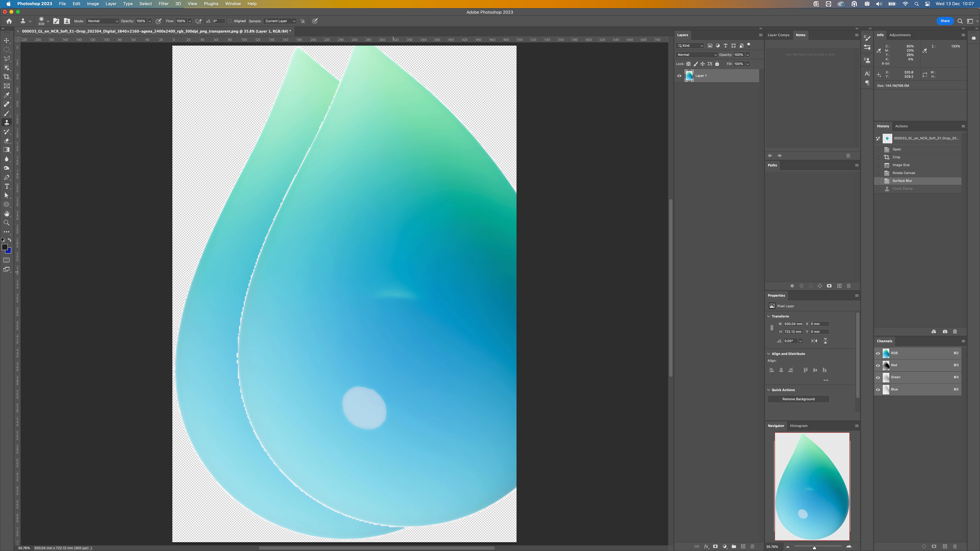This screenshot has width=980, height=551.
Task: Select the Horizontal Type tool
Action: (7, 186)
